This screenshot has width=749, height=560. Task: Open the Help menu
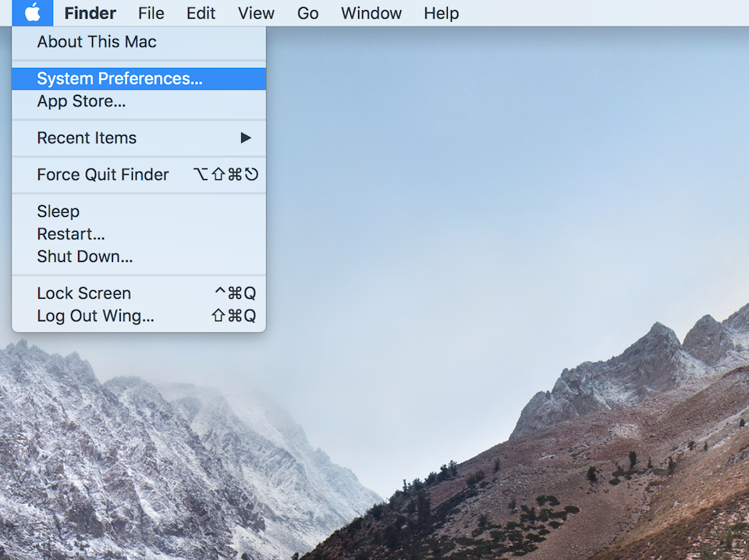tap(442, 13)
